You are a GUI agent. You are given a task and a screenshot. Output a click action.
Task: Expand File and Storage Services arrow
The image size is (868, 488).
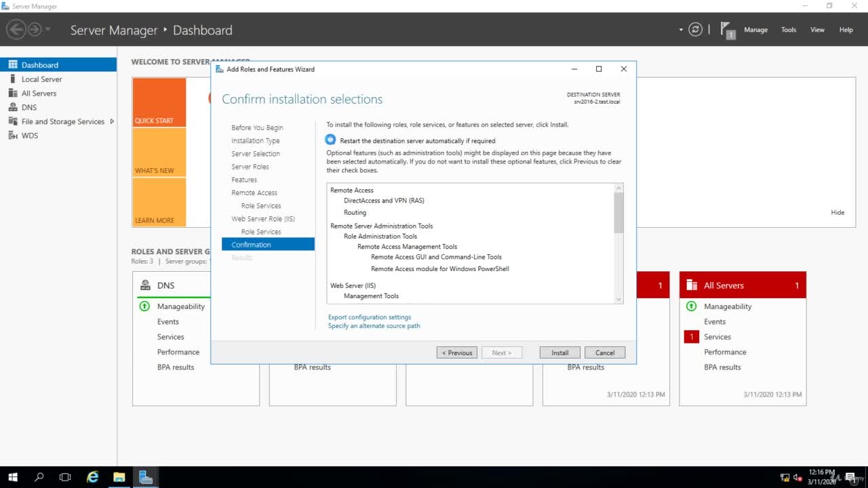click(x=112, y=121)
